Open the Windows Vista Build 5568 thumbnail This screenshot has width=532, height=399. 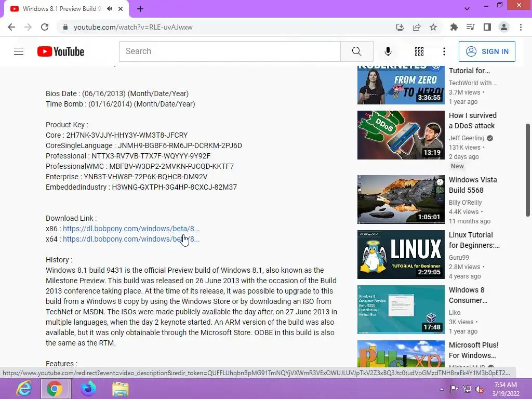(401, 199)
